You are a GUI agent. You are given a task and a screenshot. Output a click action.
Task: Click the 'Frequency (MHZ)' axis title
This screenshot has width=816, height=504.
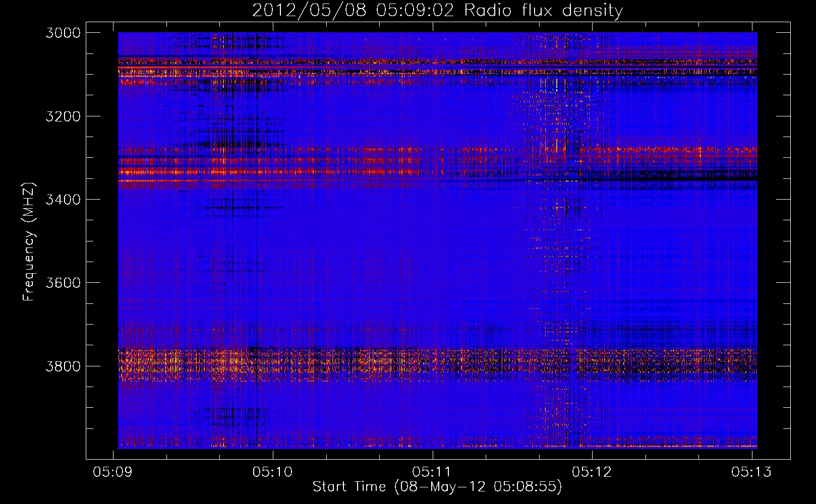point(29,241)
